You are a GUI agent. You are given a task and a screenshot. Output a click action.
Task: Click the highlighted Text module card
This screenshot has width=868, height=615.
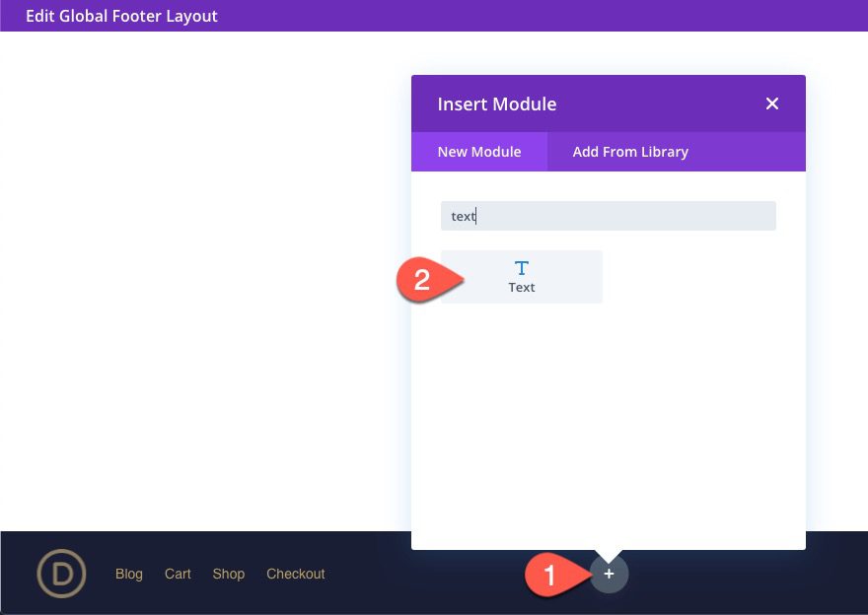521,276
